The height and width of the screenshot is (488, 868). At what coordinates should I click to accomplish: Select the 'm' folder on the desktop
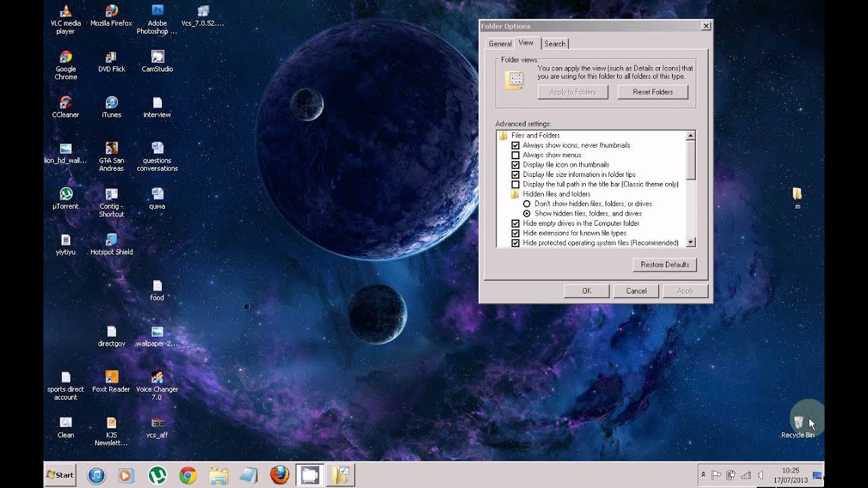(x=797, y=198)
